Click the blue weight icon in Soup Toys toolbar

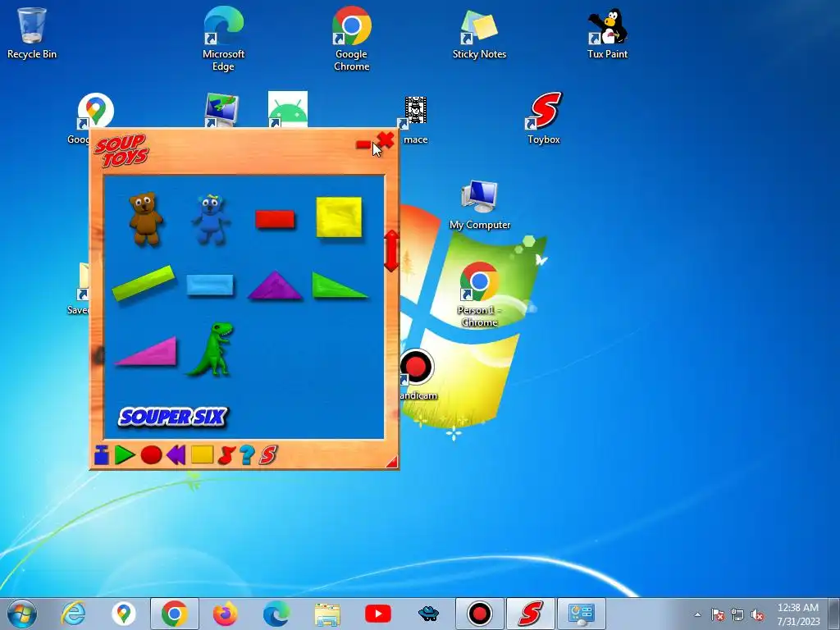[x=101, y=454]
